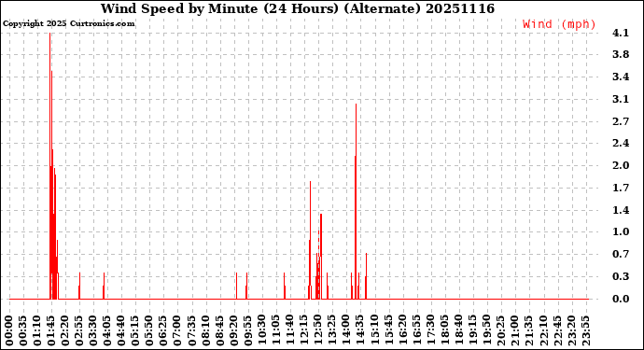The width and height of the screenshot is (644, 350).
Task: Click the 01:10 time axis label
Action: [37, 331]
